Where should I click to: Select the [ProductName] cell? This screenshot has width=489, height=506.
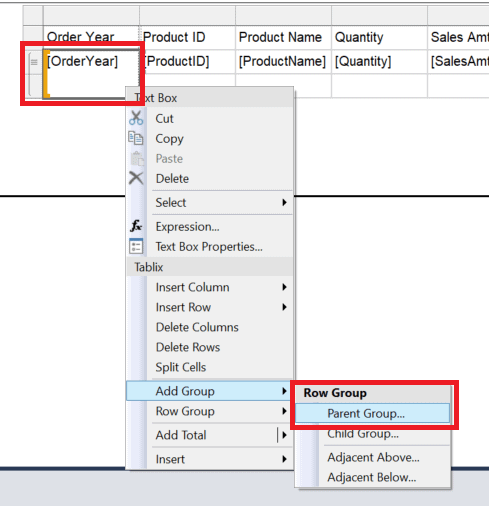click(x=283, y=62)
